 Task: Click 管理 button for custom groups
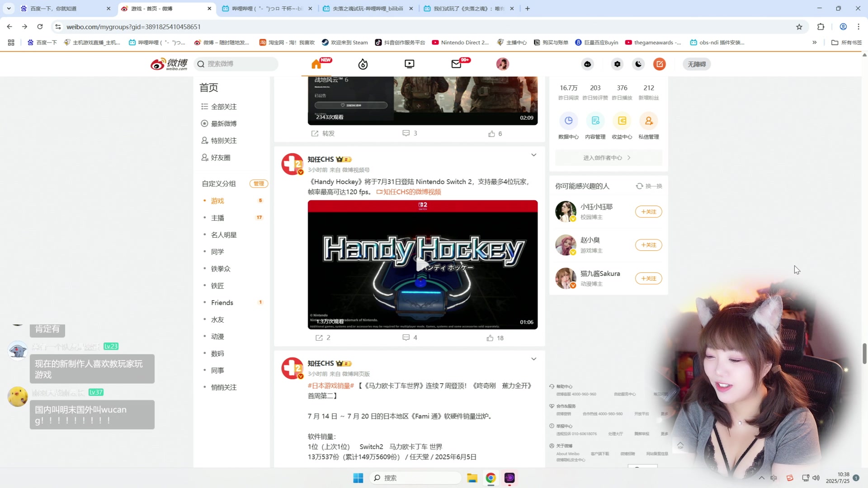(259, 183)
